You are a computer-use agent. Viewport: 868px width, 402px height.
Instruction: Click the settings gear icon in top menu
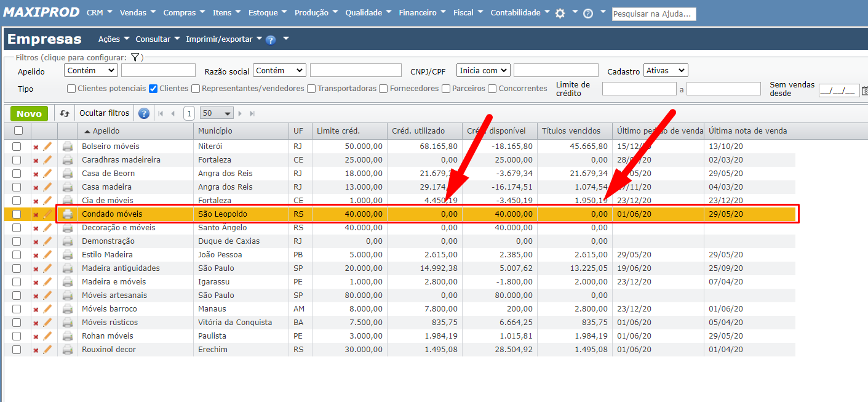point(560,14)
